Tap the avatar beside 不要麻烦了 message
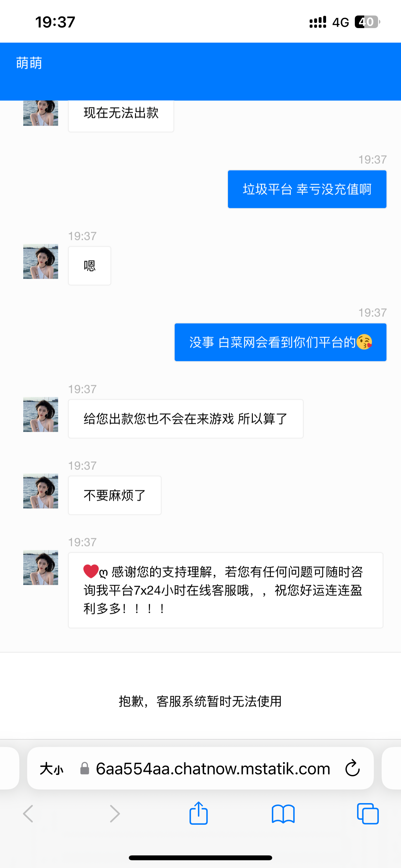This screenshot has width=401, height=868. click(40, 491)
